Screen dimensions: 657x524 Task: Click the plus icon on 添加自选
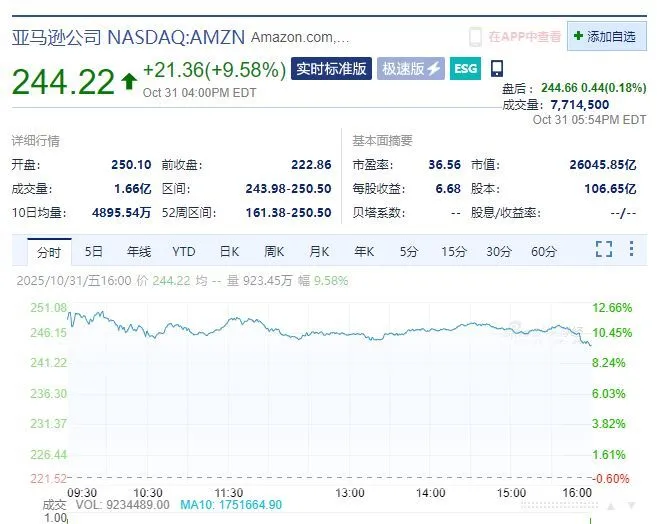578,37
